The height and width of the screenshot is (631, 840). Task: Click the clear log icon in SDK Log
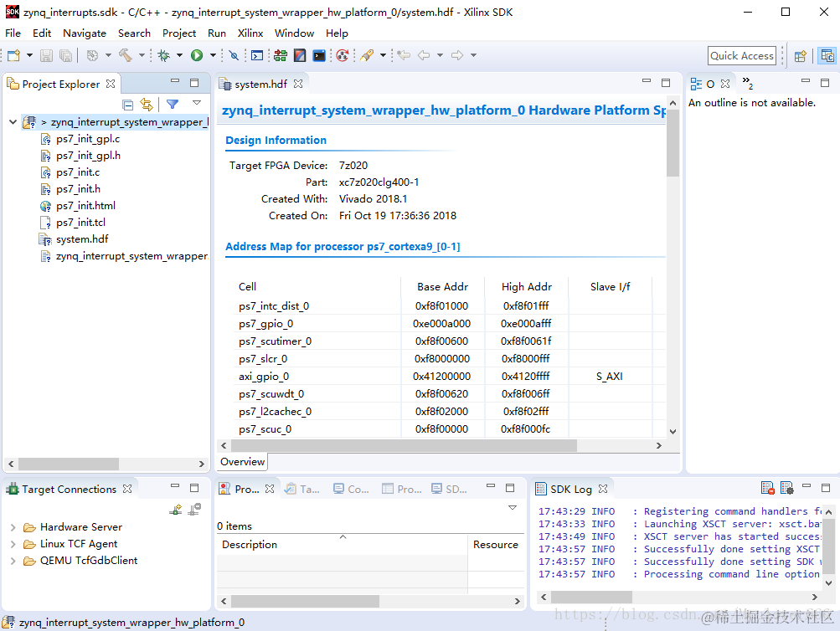(767, 489)
